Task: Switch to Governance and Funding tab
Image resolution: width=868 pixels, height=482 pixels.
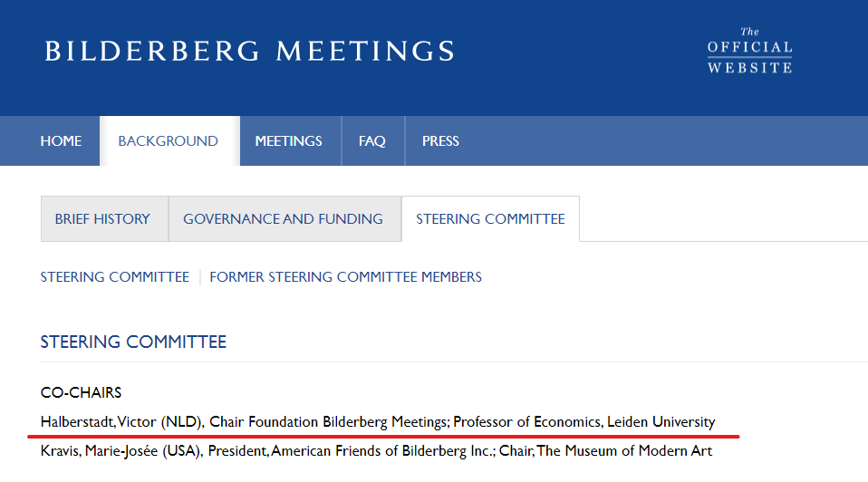Action: click(283, 219)
